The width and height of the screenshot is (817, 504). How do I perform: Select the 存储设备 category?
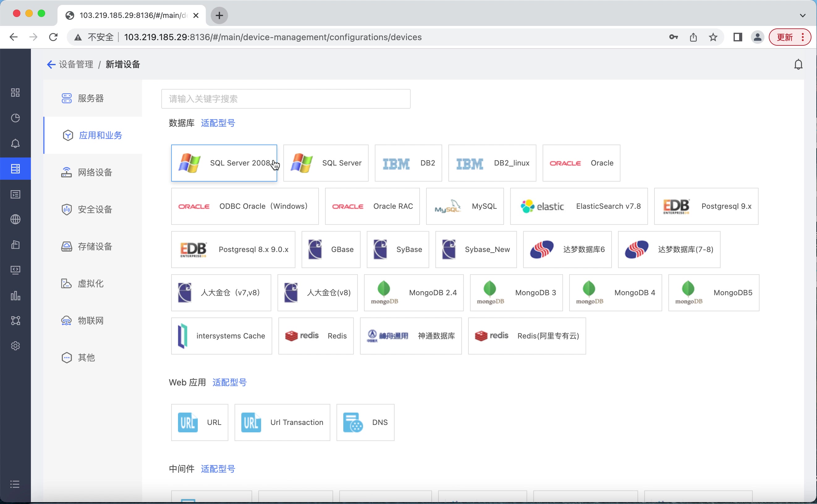pos(93,246)
